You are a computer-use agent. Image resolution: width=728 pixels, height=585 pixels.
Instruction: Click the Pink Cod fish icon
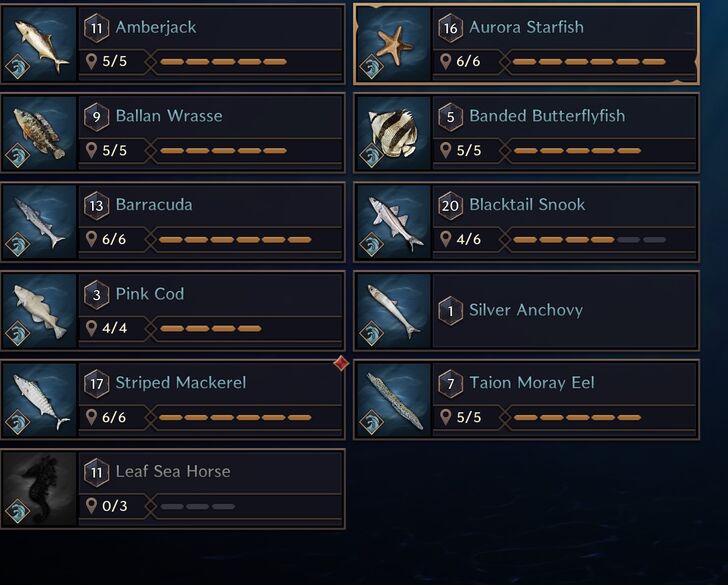40,311
